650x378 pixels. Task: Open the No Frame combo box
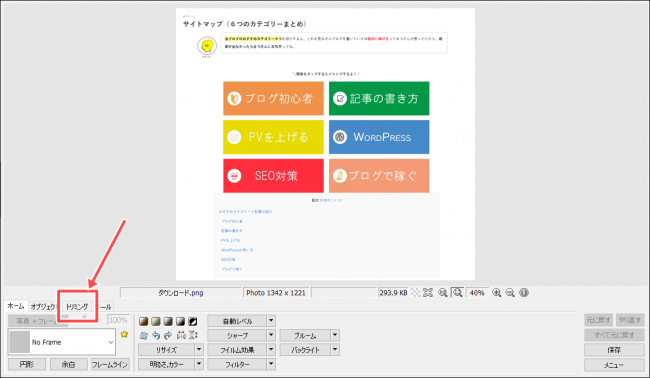click(x=62, y=342)
